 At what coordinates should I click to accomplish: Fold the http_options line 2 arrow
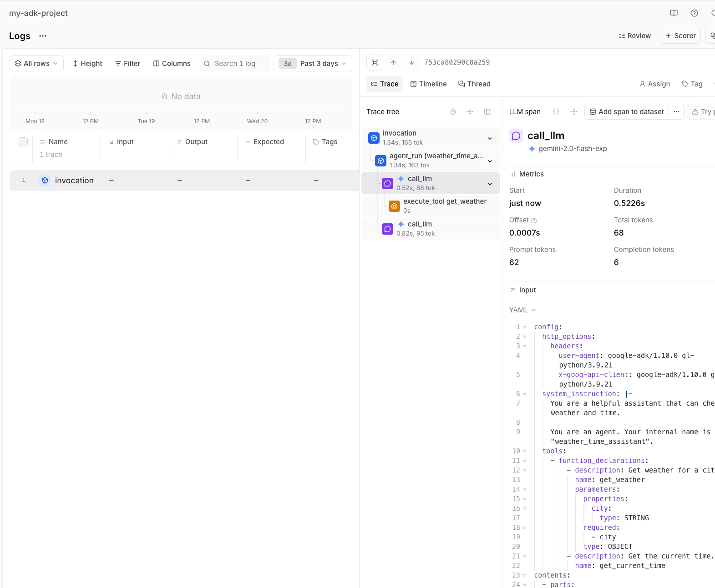click(524, 337)
